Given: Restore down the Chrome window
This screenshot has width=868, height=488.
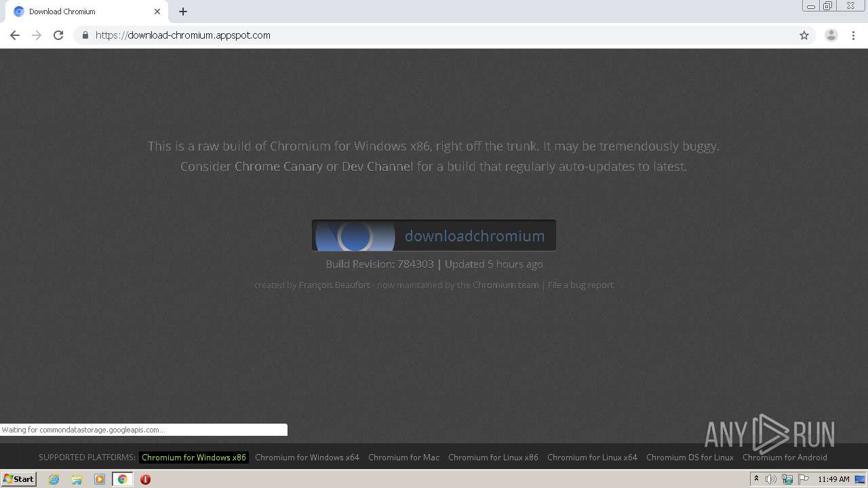Looking at the screenshot, I should pos(828,6).
